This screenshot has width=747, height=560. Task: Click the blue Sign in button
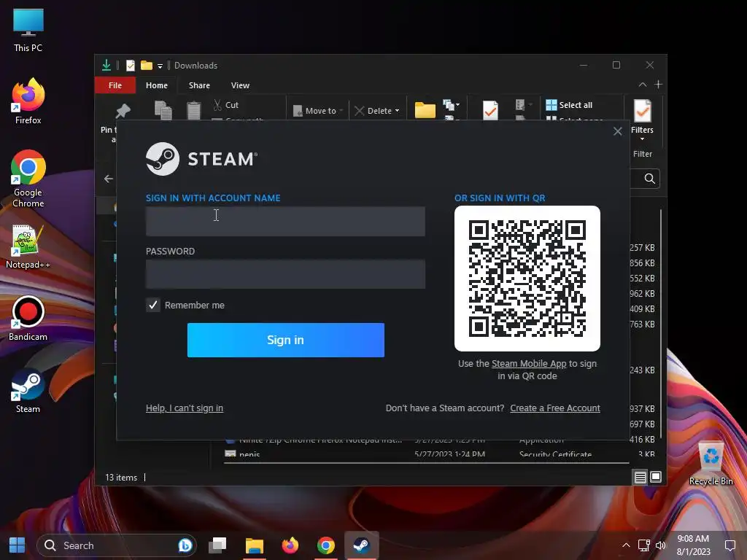click(x=286, y=340)
